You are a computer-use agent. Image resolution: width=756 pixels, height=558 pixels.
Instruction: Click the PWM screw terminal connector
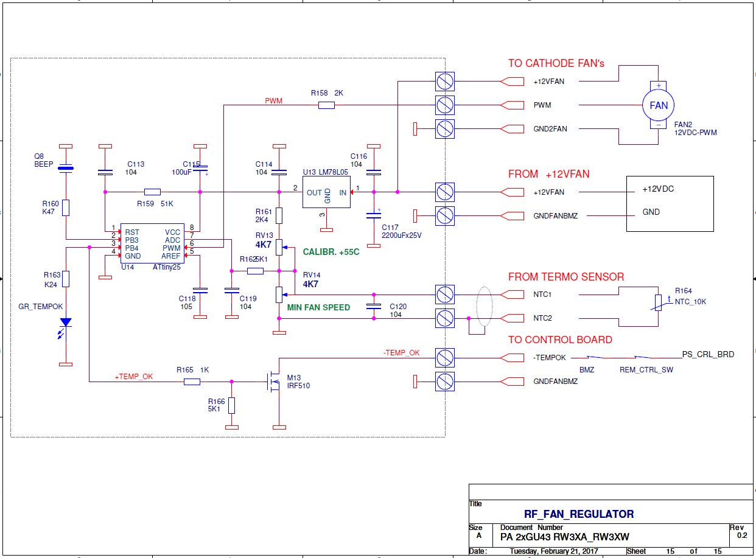click(x=445, y=105)
